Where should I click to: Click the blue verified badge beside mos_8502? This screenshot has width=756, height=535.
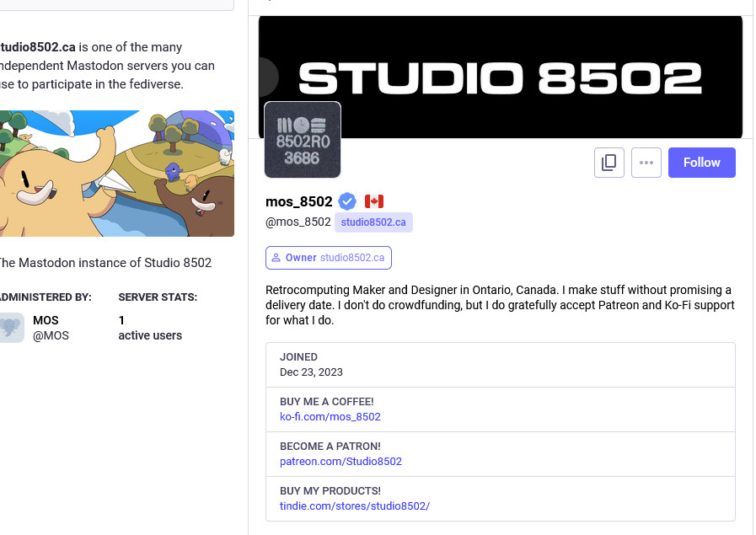tap(347, 201)
